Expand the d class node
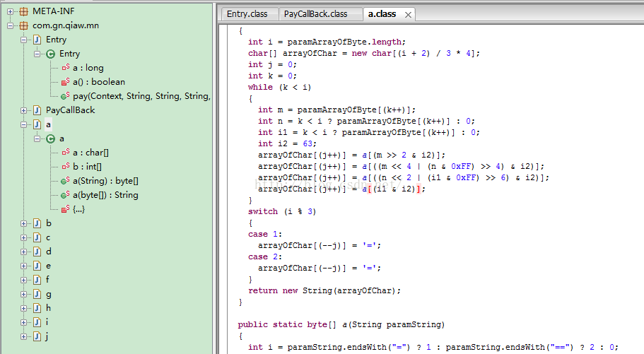The height and width of the screenshot is (354, 644). pyautogui.click(x=24, y=252)
